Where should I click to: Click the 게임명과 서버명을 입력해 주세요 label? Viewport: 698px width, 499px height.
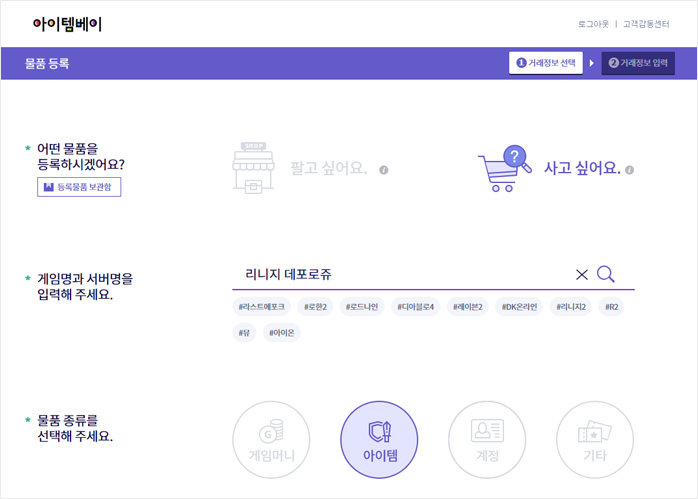85,287
